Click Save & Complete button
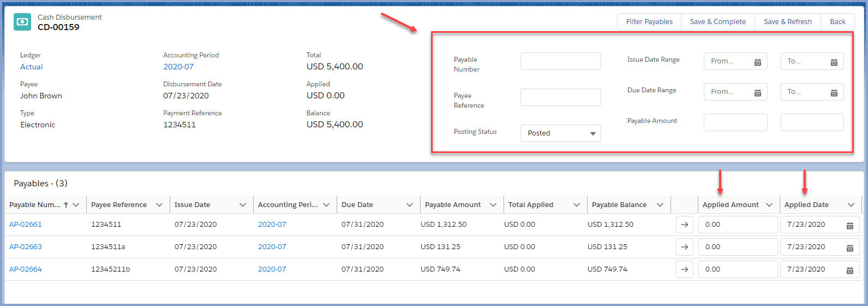This screenshot has height=306, width=868. click(717, 22)
